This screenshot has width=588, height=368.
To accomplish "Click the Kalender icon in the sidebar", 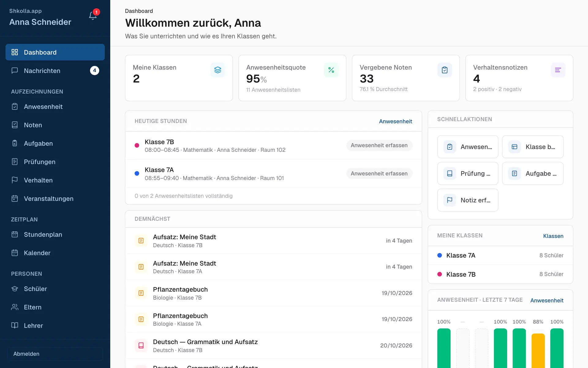I will tap(15, 253).
